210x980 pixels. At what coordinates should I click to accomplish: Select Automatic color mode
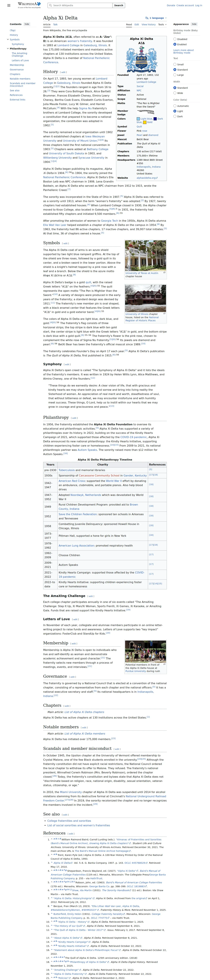point(175,106)
